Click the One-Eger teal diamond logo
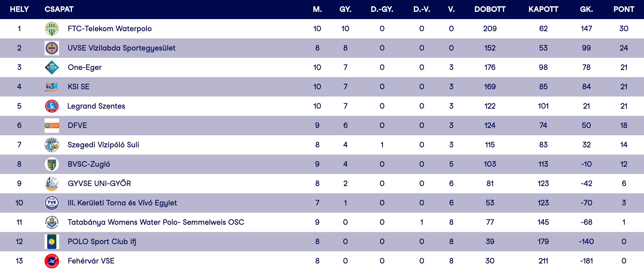The height and width of the screenshot is (271, 644). pos(52,67)
